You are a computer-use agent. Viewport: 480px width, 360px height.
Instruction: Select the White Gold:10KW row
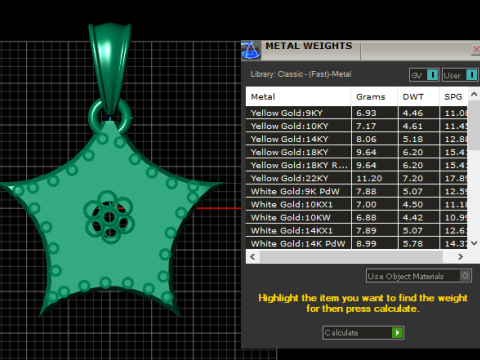pos(357,217)
